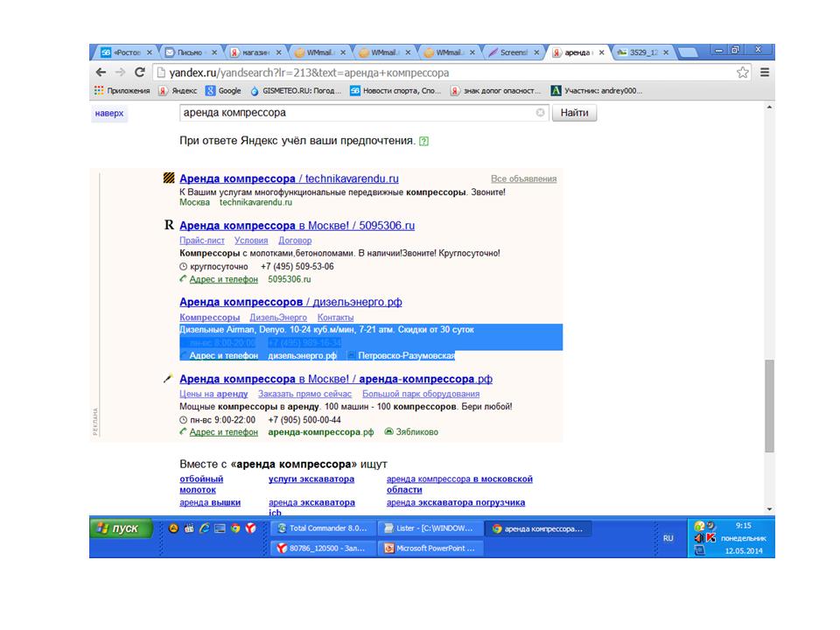Switch to the 80786_120500 taskbar window

[x=322, y=548]
